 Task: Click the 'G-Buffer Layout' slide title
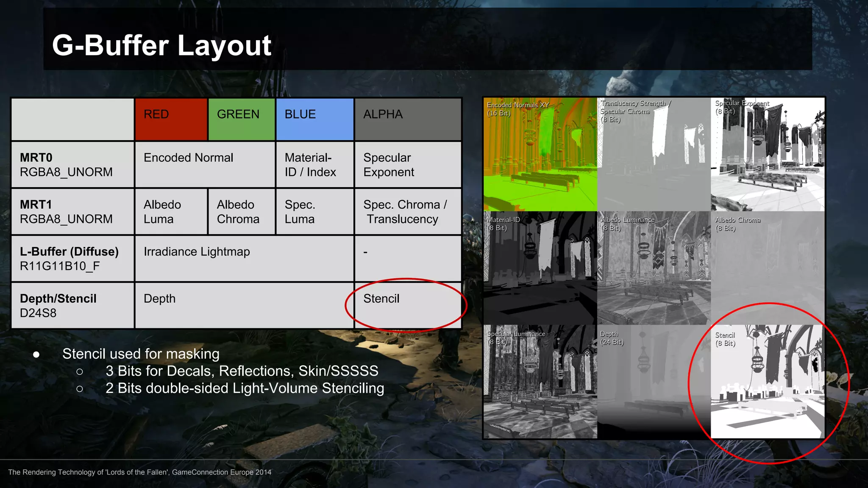point(161,45)
